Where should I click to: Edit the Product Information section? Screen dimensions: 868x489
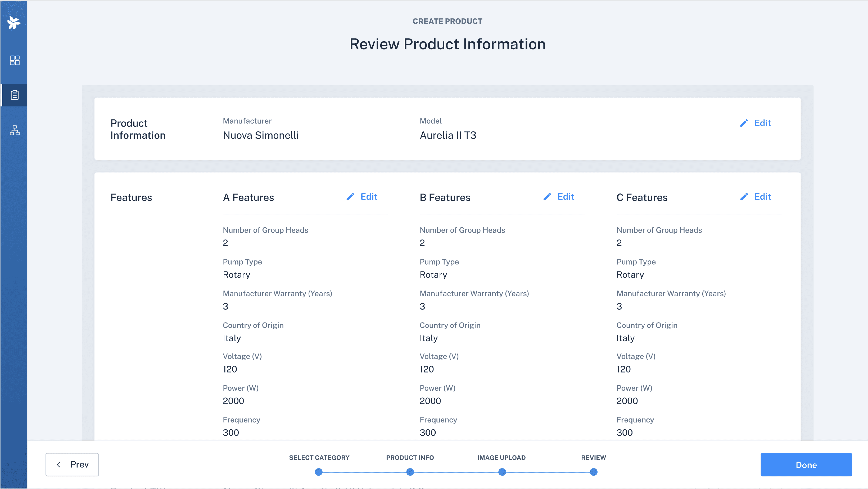762,123
